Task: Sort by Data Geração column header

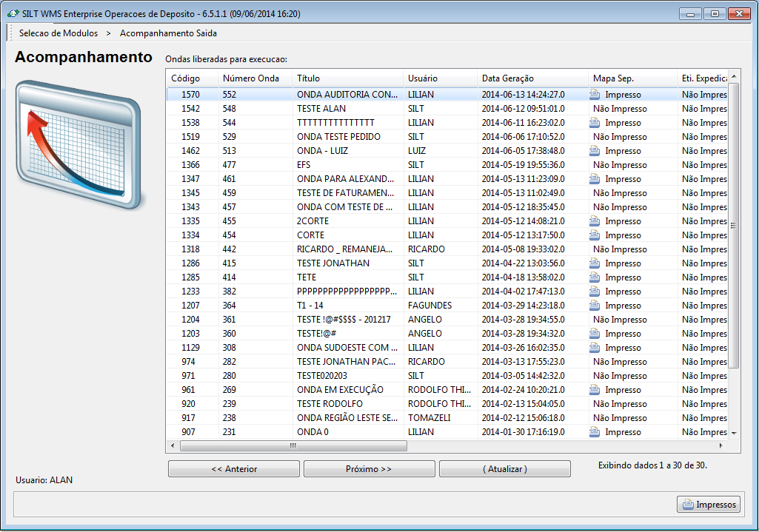Action: (x=533, y=78)
